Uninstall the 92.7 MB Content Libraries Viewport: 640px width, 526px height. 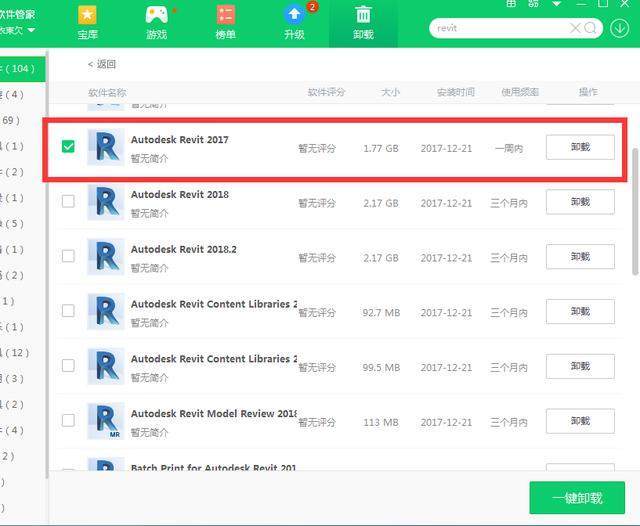[x=580, y=311]
